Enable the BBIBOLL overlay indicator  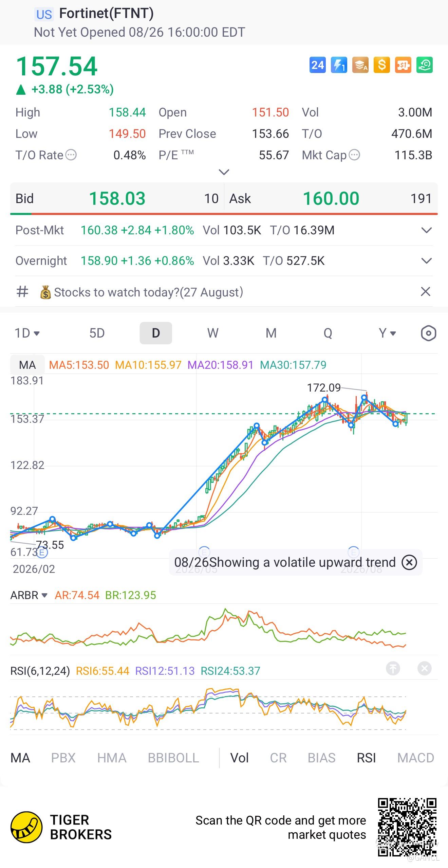click(x=173, y=758)
